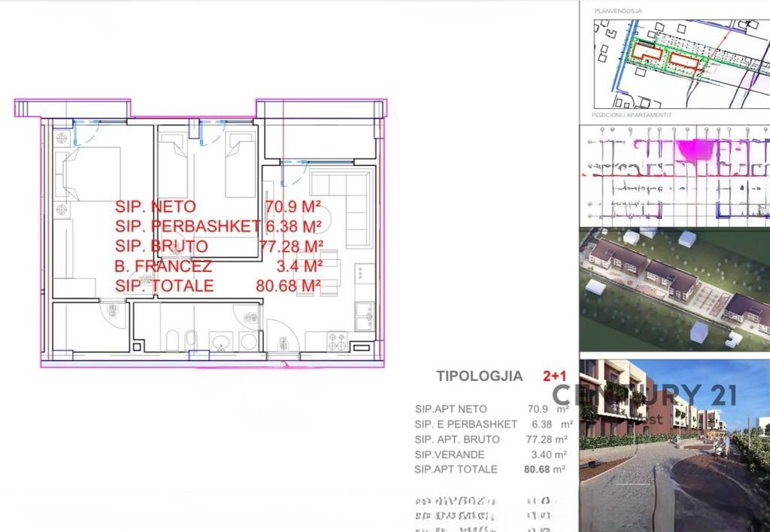
Task: Click the red "2+1" typology value
Action: [554, 376]
